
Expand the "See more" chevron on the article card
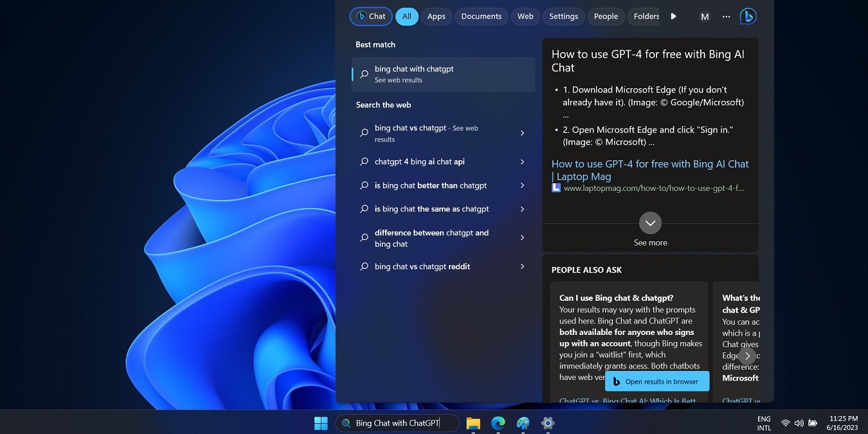click(x=650, y=222)
